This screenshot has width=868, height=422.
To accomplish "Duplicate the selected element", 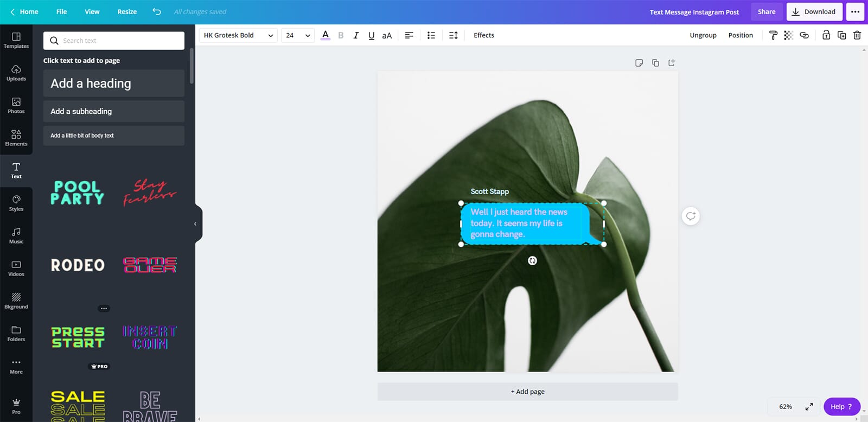I will tap(842, 35).
